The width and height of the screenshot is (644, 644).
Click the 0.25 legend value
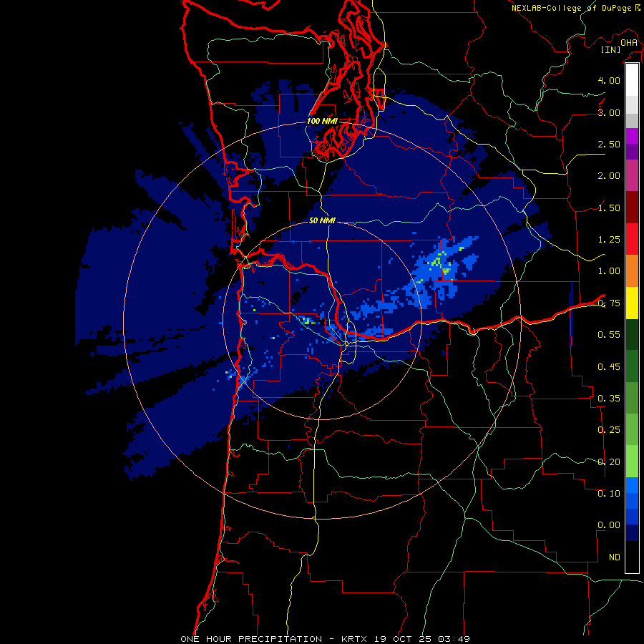[x=609, y=430]
